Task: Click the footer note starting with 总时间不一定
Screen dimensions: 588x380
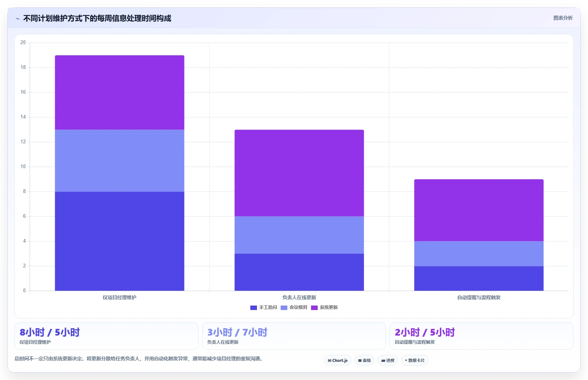Action: click(139, 359)
